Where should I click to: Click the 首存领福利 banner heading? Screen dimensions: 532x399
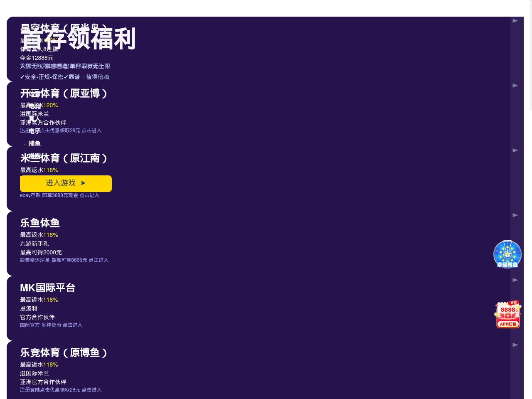[x=78, y=39]
